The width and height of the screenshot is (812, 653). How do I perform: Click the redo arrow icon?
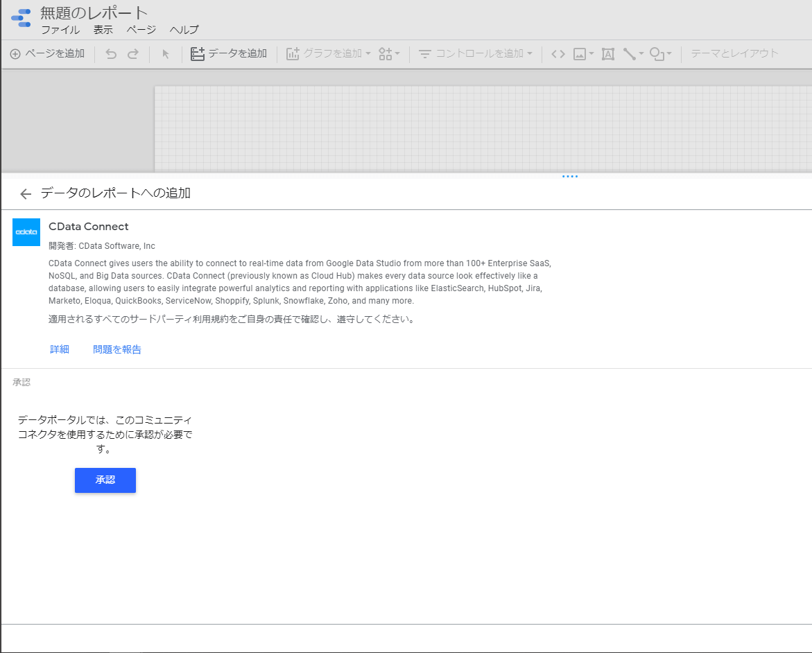tap(133, 54)
